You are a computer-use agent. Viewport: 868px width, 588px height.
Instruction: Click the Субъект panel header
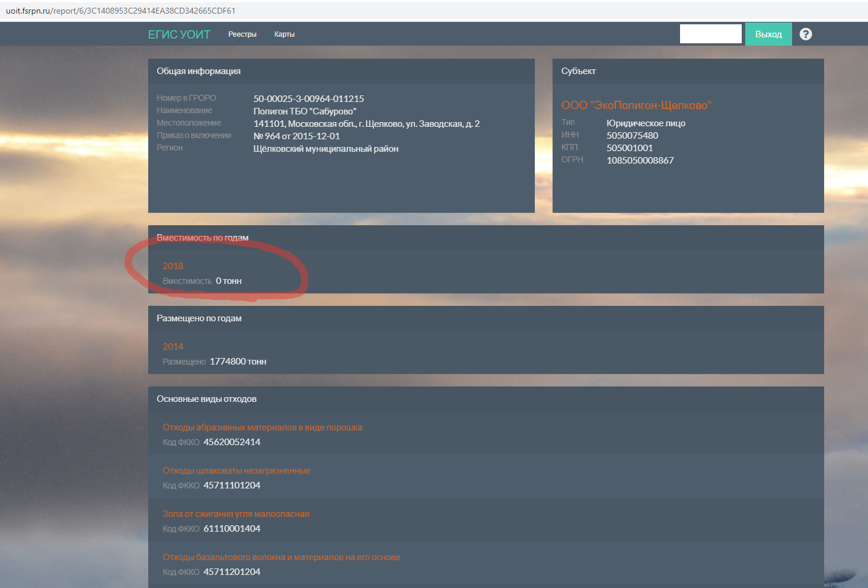(579, 71)
